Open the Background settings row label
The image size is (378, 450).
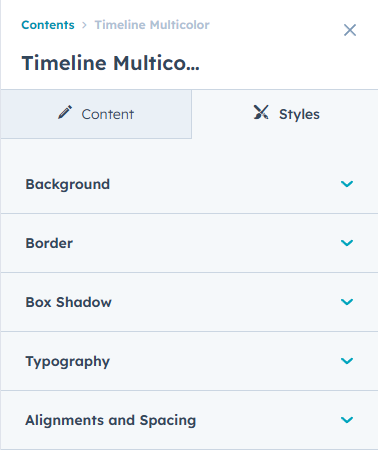click(68, 184)
